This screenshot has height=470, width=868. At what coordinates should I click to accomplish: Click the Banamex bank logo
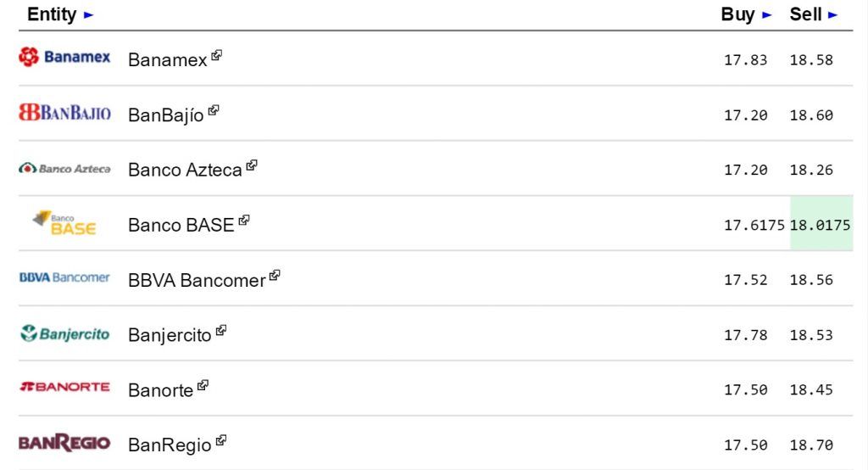click(x=64, y=58)
